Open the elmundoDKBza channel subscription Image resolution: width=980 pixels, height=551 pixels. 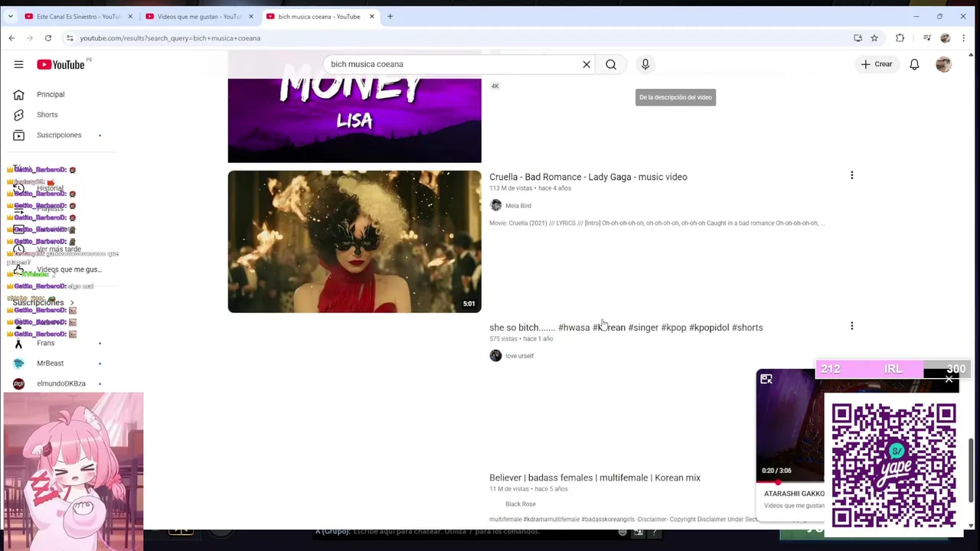click(x=60, y=383)
